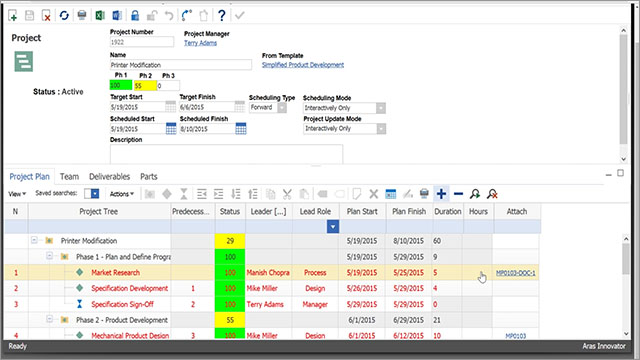Image resolution: width=640 pixels, height=360 pixels.
Task: Click the Undo arrow icon
Action: 169,16
